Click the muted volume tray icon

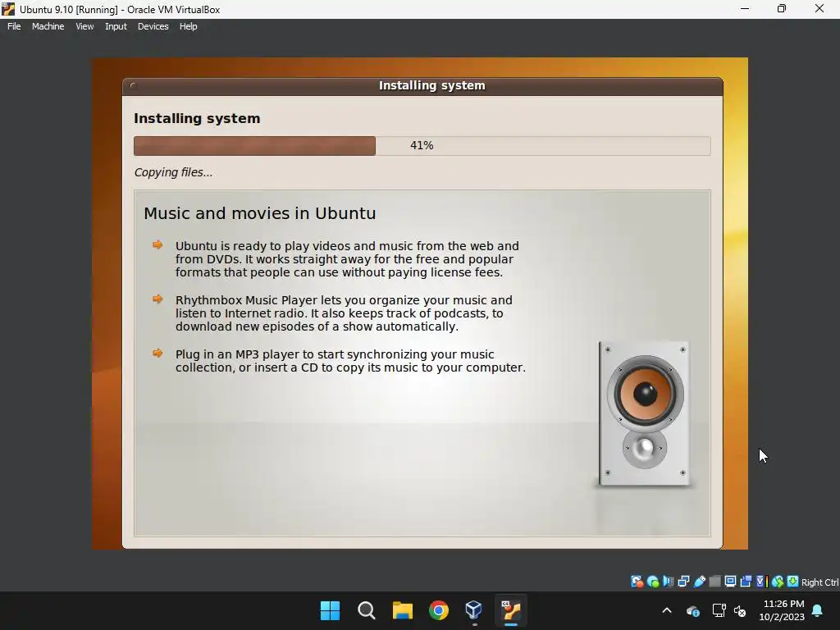coord(740,610)
